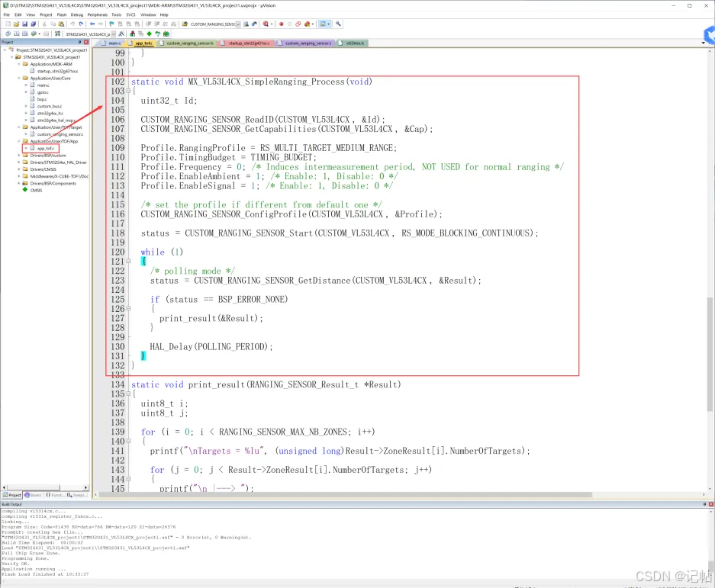Screen dimensions: 715x588
Task: Collapse the Application/User/Core folder
Action: [x=19, y=78]
